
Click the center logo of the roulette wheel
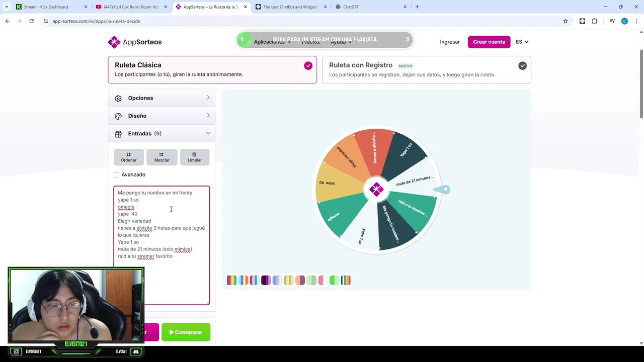376,189
